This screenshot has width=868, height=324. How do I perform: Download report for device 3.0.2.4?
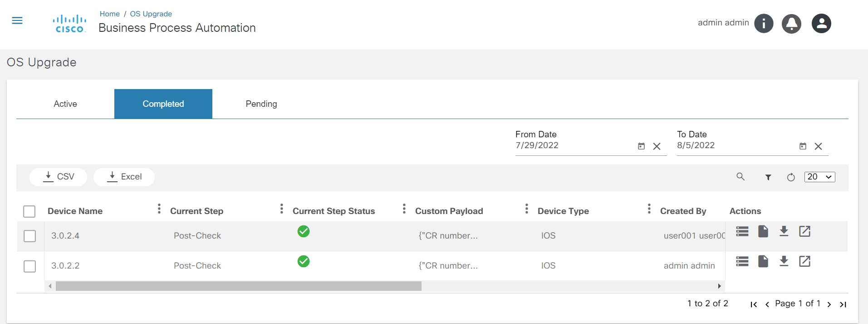784,231
